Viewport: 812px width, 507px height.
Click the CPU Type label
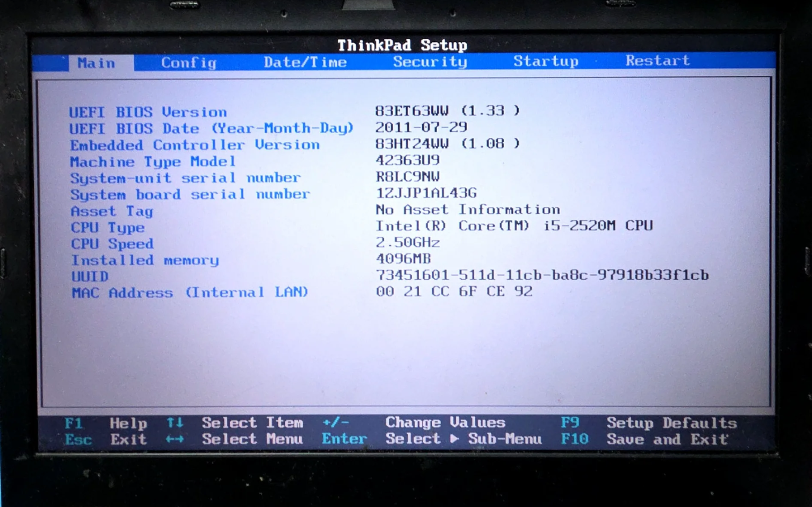tap(108, 228)
